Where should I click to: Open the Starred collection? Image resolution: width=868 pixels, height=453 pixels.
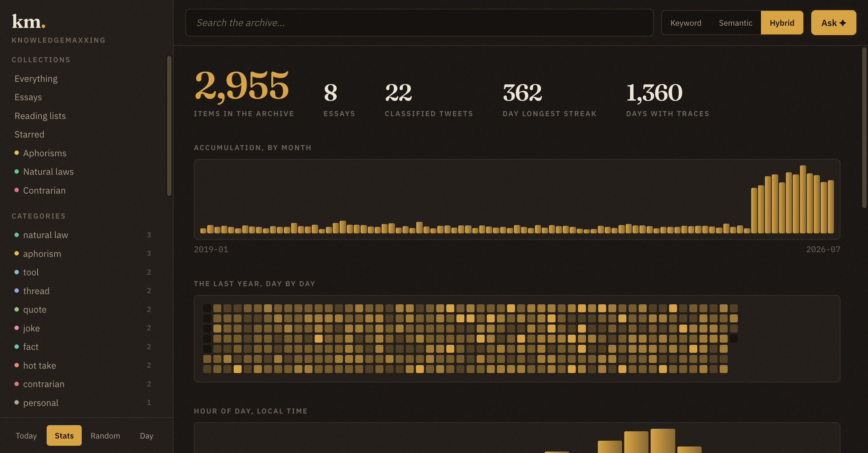click(29, 135)
